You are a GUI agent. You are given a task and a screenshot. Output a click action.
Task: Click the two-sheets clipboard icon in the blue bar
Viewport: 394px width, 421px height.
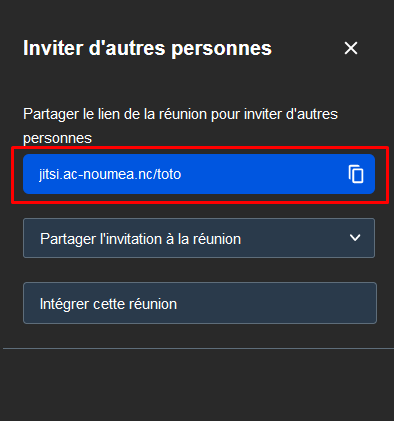click(x=356, y=174)
